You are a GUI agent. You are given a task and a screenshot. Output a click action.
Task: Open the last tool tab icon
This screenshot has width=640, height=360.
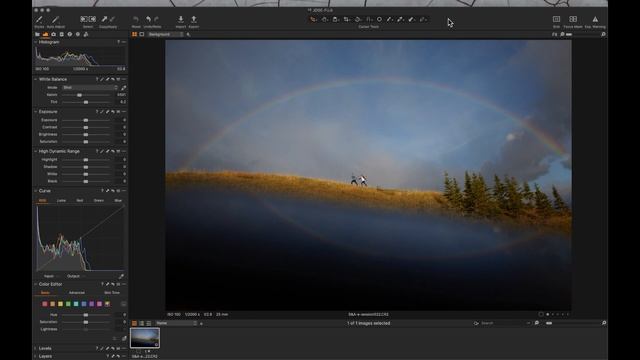pos(86,34)
